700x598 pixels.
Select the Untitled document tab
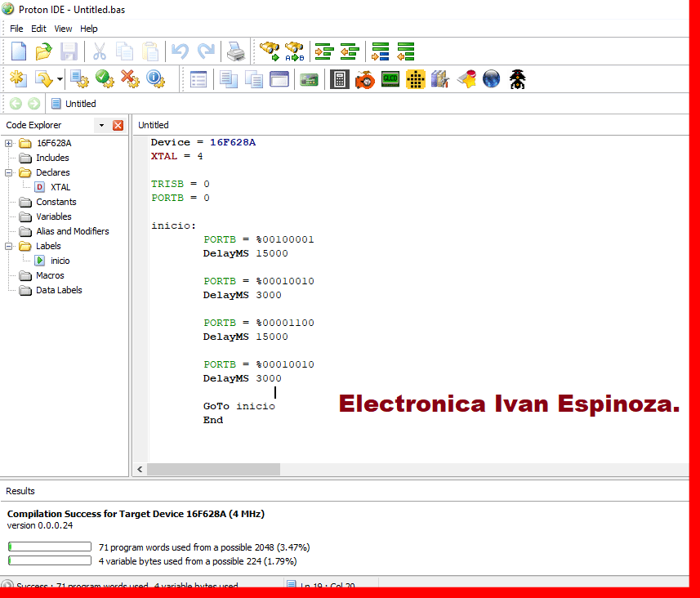[74, 104]
